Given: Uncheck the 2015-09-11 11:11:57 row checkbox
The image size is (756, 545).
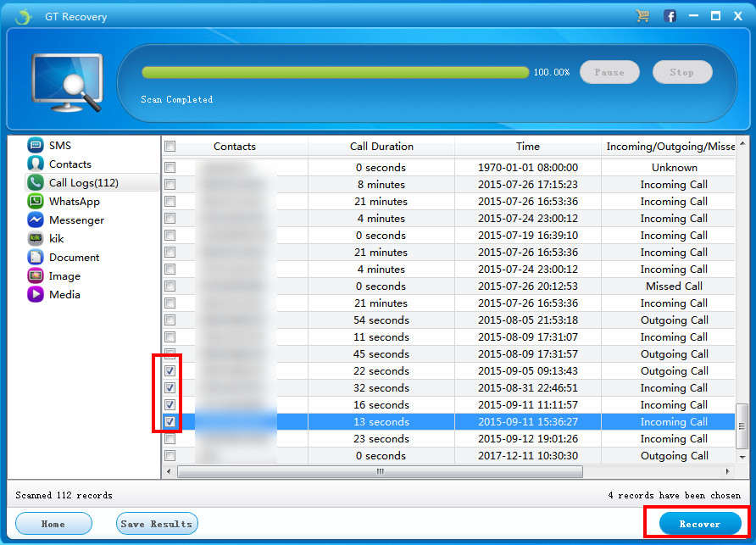Looking at the screenshot, I should click(170, 404).
